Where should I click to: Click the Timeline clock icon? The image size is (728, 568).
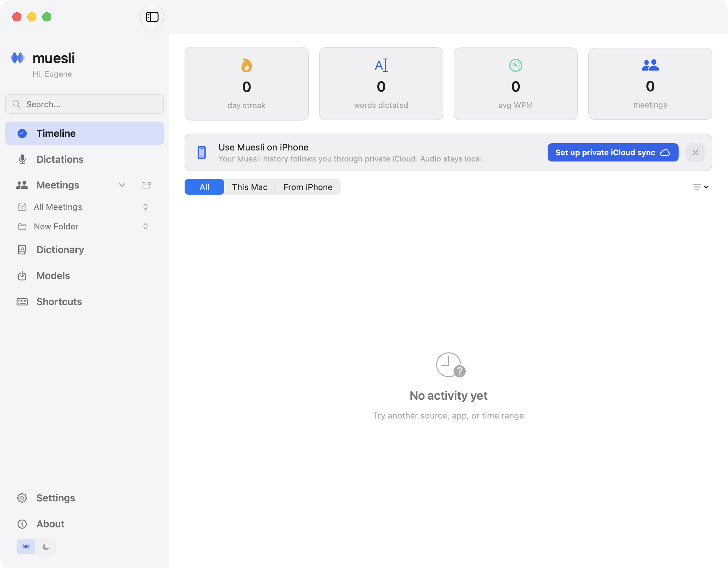coord(22,133)
